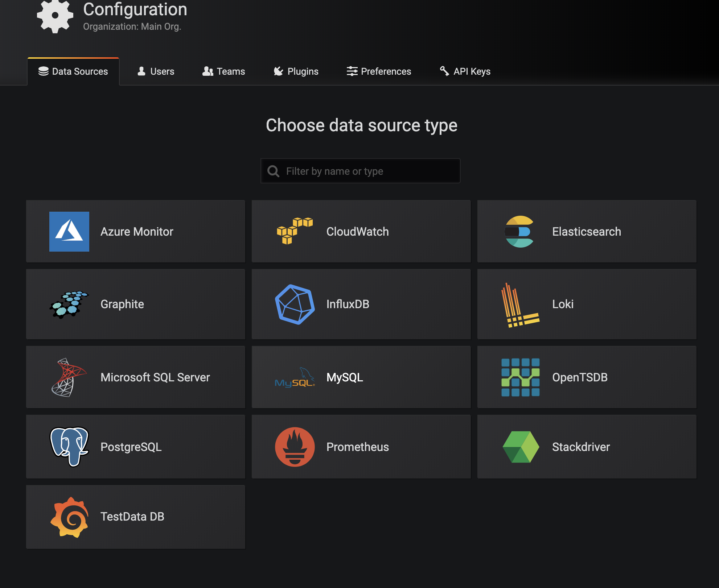Viewport: 719px width, 588px height.
Task: Click the Data Sources tab
Action: click(x=73, y=71)
